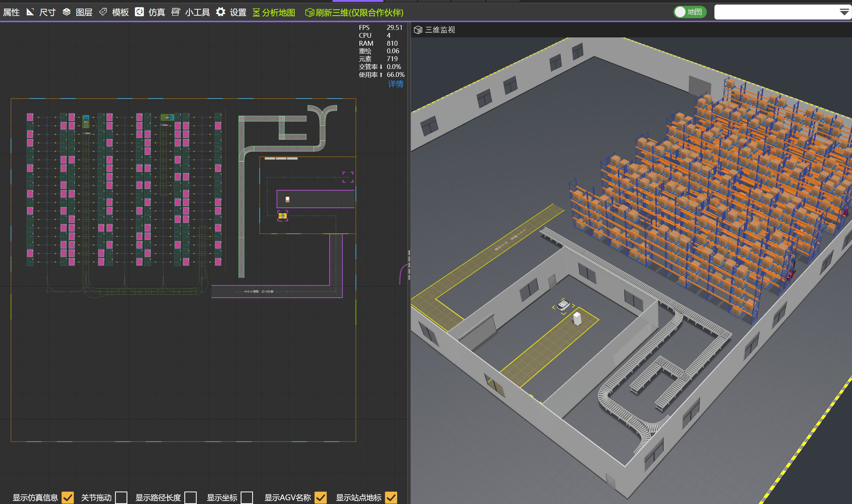Click the 分析地图 analyze map button
Image resolution: width=852 pixels, height=504 pixels.
(279, 13)
